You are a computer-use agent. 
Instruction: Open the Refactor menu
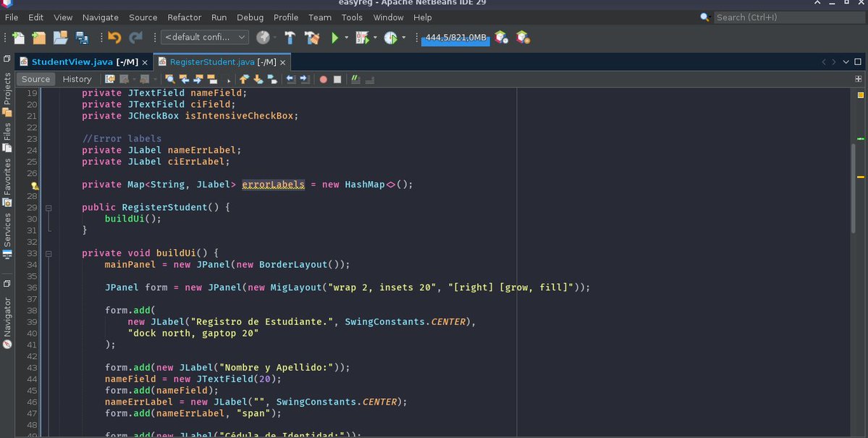pyautogui.click(x=185, y=17)
